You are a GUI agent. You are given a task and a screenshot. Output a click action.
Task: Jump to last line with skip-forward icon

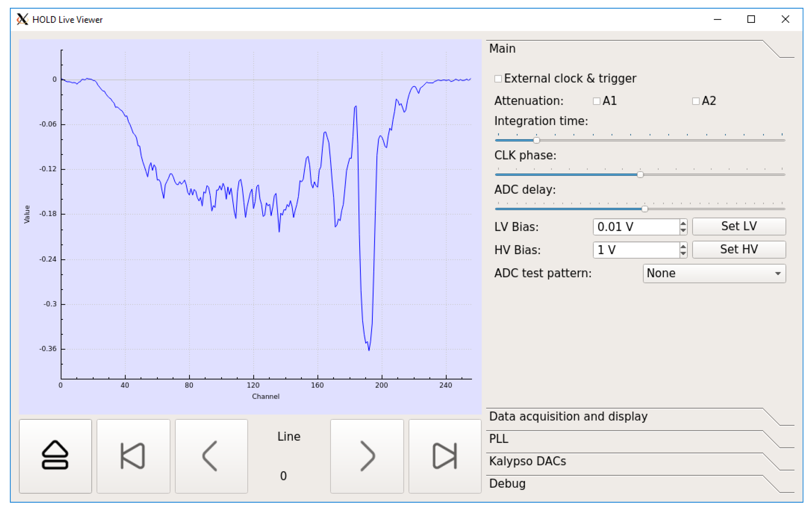point(444,456)
